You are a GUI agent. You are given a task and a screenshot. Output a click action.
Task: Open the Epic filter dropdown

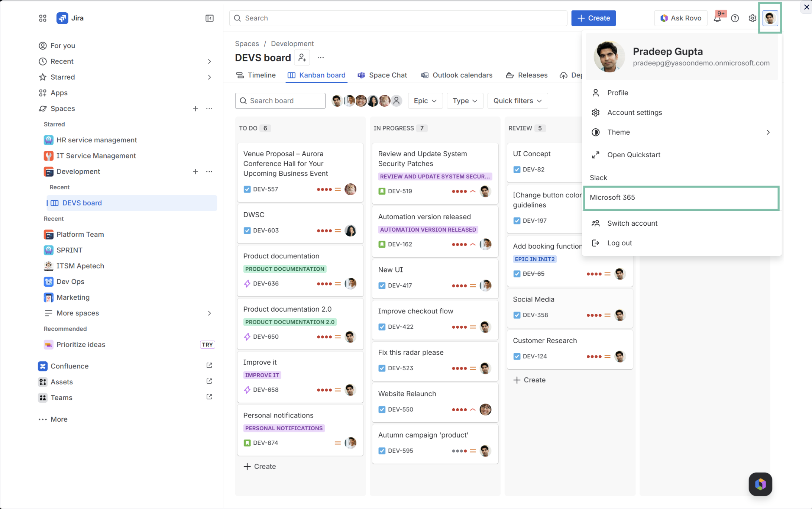coord(425,101)
